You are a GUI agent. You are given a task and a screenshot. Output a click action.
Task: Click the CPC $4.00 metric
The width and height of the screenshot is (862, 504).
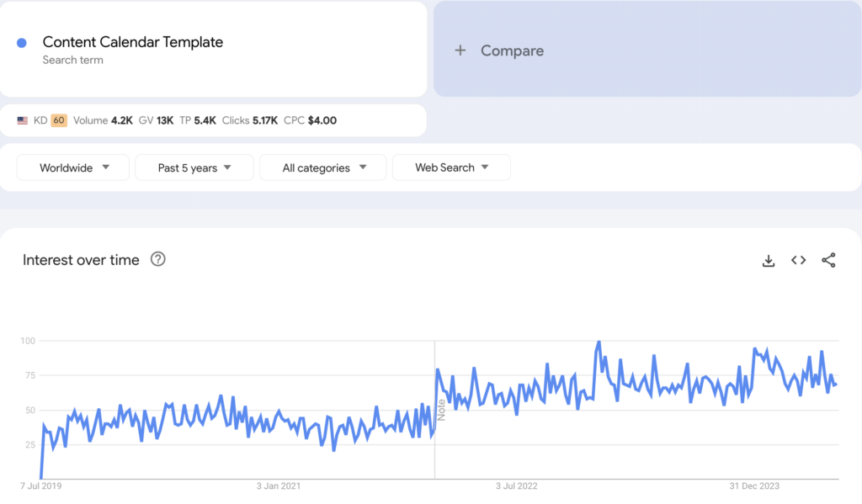310,120
